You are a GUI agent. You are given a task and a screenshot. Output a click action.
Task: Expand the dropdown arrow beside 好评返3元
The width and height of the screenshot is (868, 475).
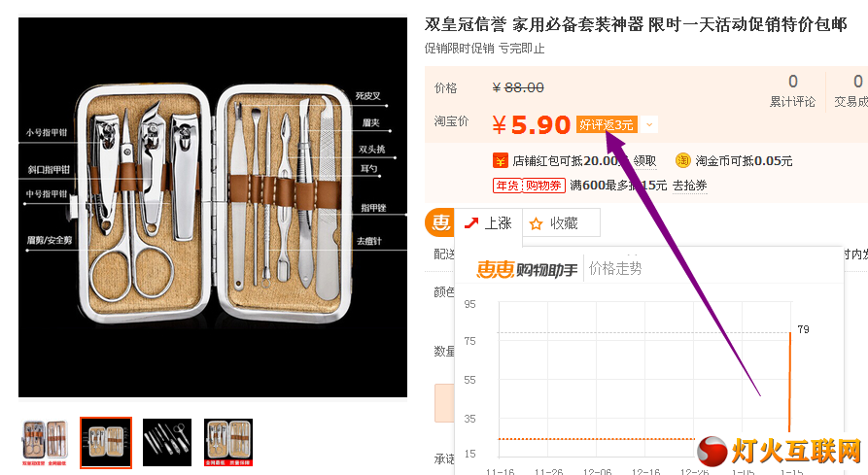[650, 125]
